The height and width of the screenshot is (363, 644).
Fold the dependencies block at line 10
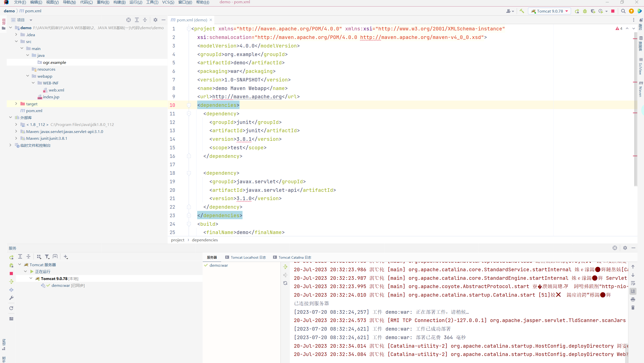[x=189, y=105]
